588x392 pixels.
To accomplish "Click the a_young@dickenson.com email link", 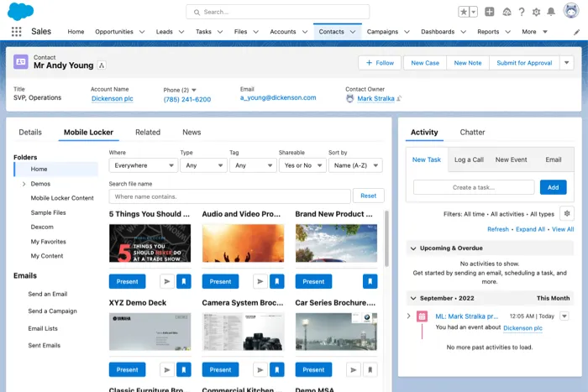I will click(278, 98).
